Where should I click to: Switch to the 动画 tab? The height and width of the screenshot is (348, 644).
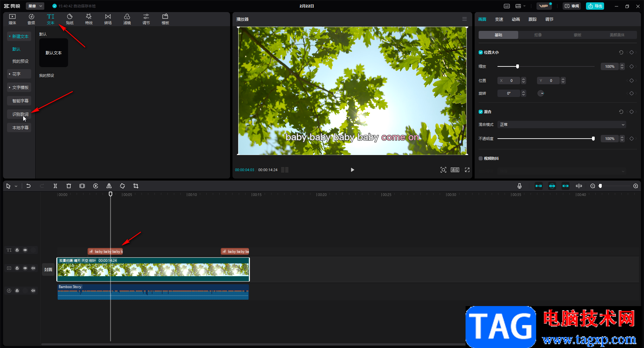[x=516, y=19]
